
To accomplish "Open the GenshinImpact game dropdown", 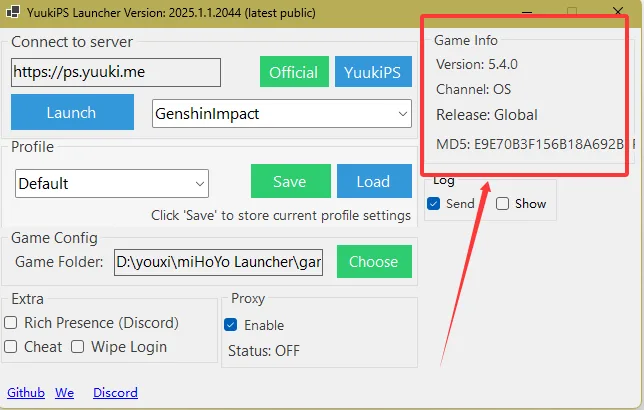I will pos(282,113).
